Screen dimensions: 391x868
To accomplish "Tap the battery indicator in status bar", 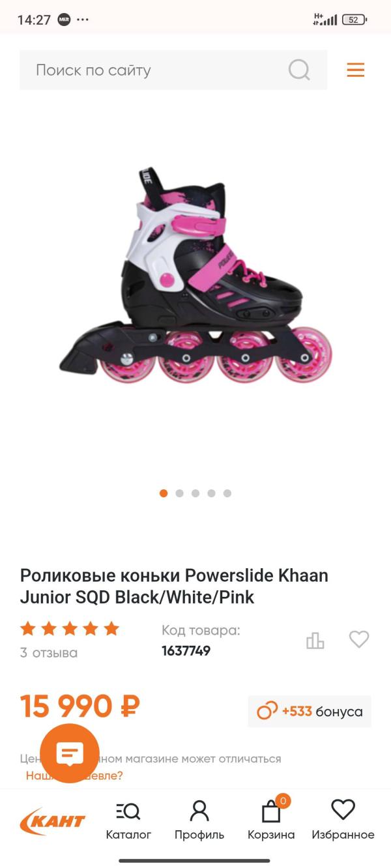I will point(355,20).
